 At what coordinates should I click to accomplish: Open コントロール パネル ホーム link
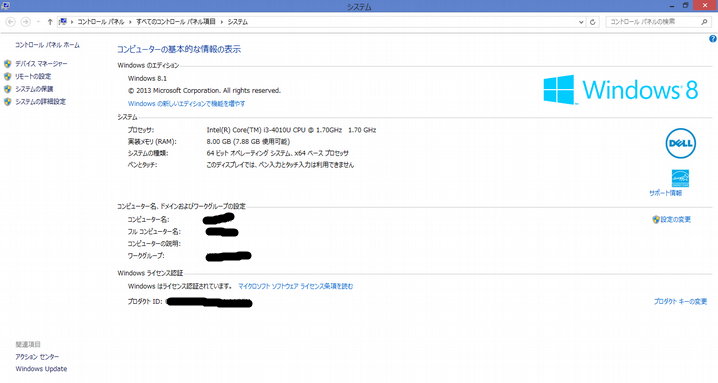[47, 45]
